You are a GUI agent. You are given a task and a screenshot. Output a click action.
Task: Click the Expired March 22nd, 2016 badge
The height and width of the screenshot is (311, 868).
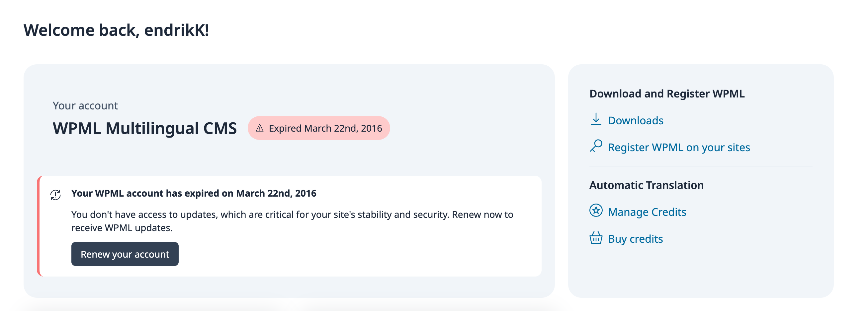pos(319,128)
